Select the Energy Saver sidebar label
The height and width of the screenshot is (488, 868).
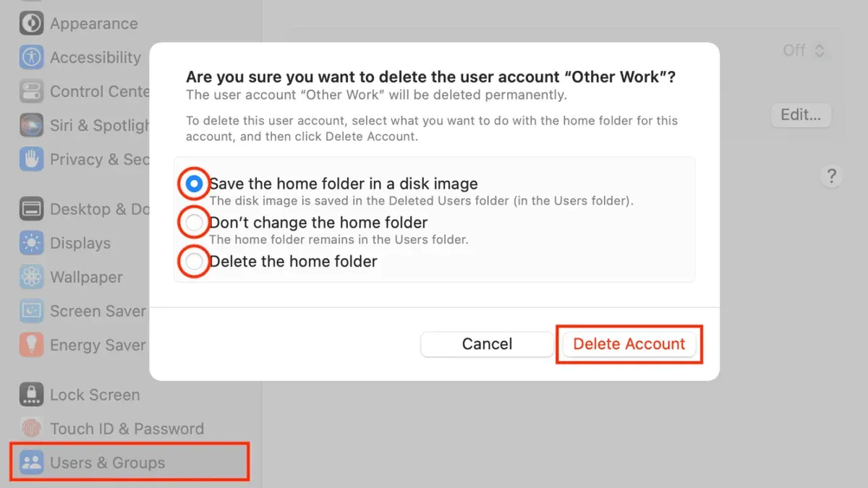(x=98, y=346)
